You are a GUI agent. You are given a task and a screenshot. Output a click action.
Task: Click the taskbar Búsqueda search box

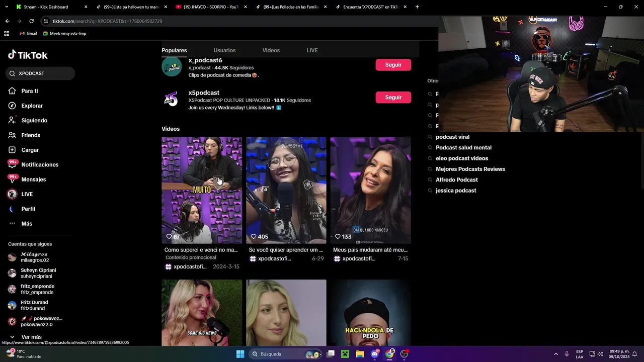click(286, 354)
